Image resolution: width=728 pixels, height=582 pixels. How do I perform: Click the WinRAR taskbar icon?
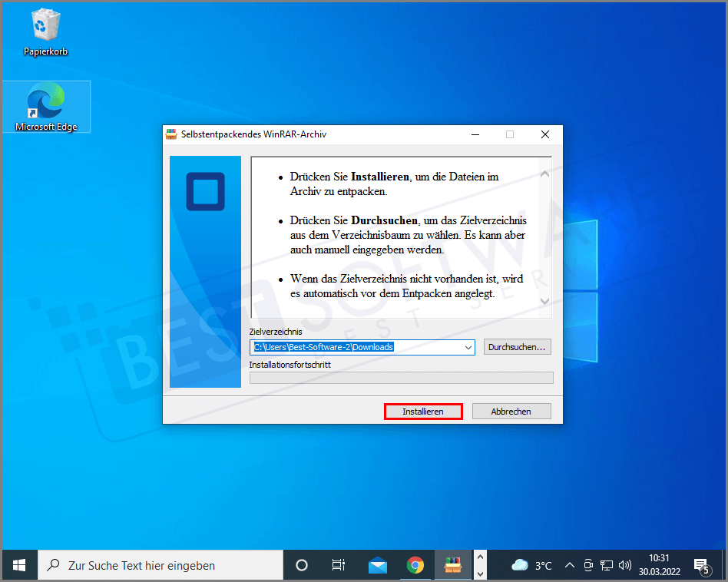point(453,565)
